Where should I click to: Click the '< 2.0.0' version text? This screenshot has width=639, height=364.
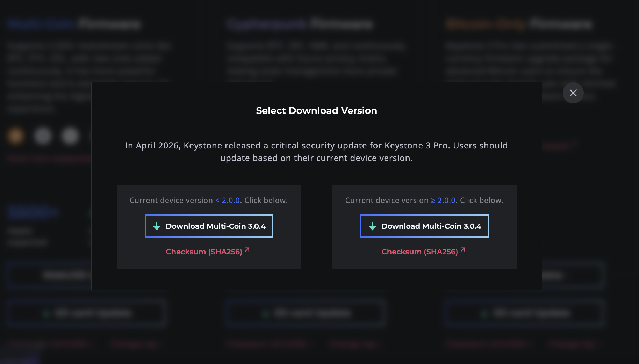tap(228, 201)
